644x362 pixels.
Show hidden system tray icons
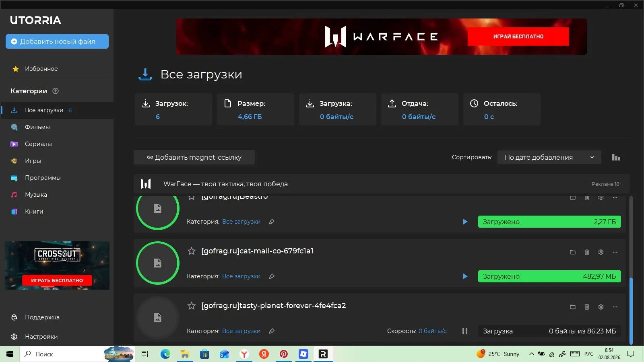(x=531, y=354)
